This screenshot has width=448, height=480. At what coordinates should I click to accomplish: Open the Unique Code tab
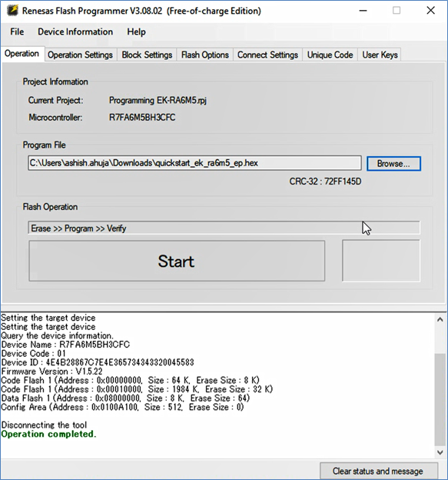coord(330,55)
